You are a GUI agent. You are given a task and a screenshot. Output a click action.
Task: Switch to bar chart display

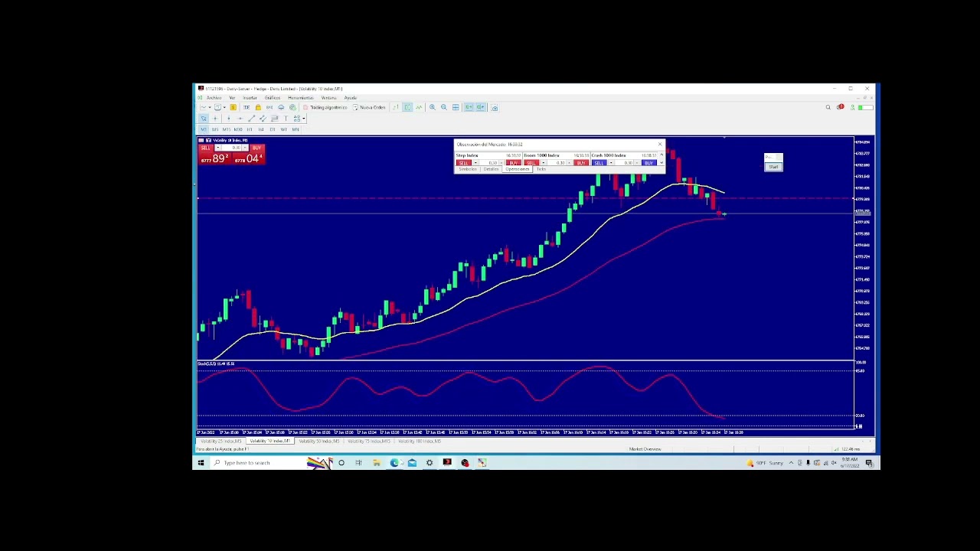coord(396,108)
